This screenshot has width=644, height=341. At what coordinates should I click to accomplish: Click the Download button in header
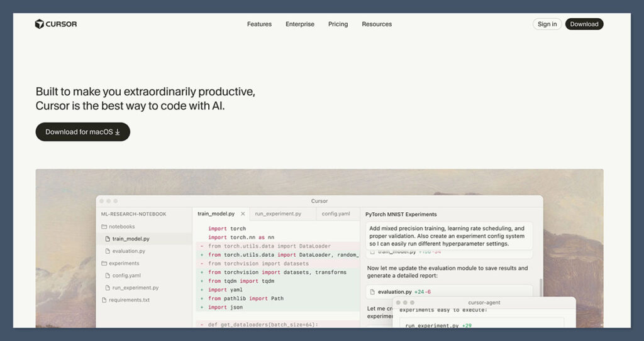click(x=584, y=24)
